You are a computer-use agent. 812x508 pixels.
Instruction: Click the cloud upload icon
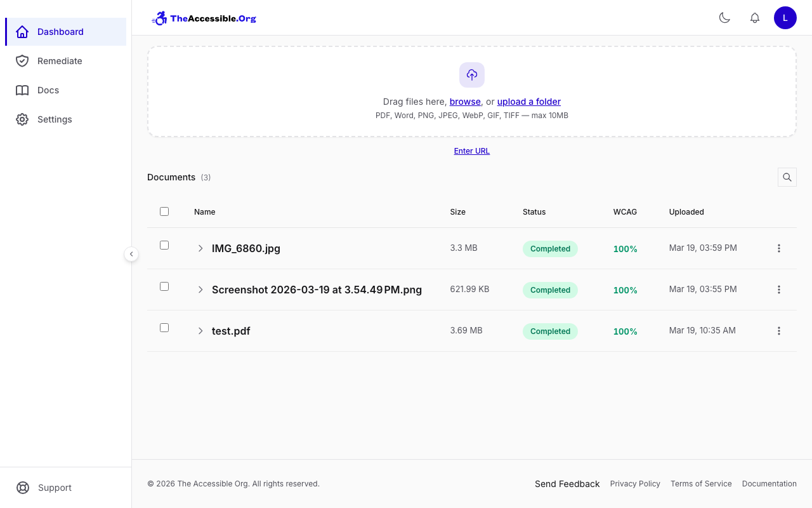(471, 75)
